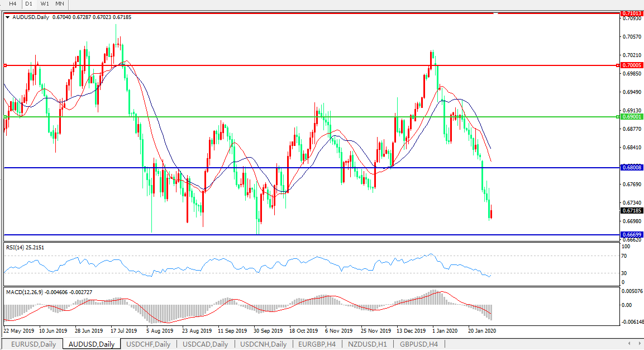Select the red 0.70005 price label
Viewport: 644px width, 350px height.
(x=632, y=65)
